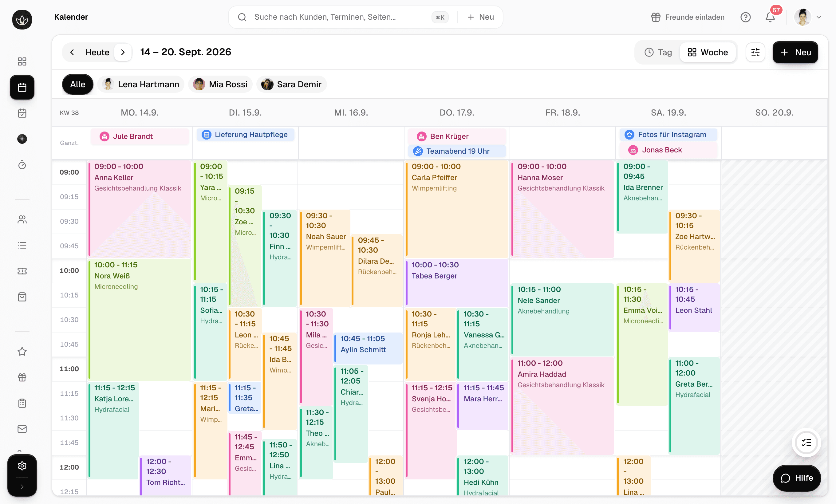Open the calendar filter settings icon
Screen dimensions: 836x504
click(x=755, y=52)
